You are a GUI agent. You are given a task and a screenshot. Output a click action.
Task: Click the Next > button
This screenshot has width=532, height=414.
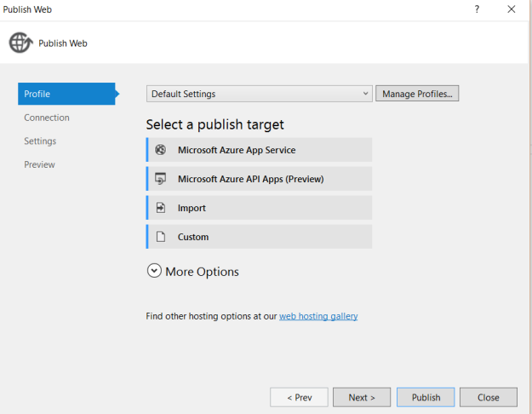coord(362,397)
